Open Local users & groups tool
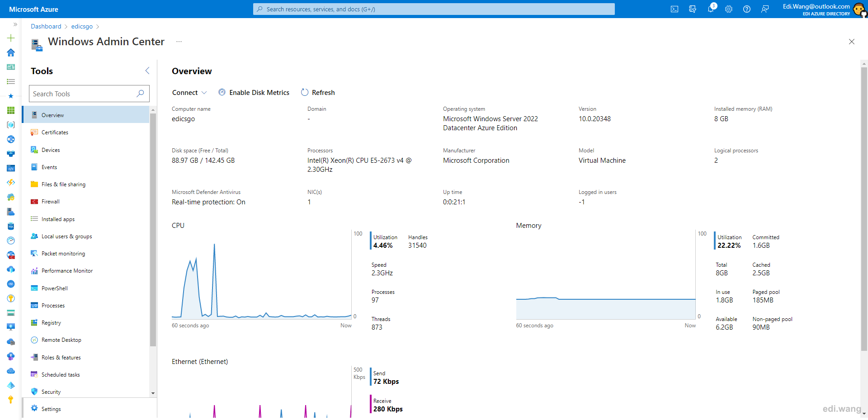Screen dimensions: 868x420 (x=86, y=236)
